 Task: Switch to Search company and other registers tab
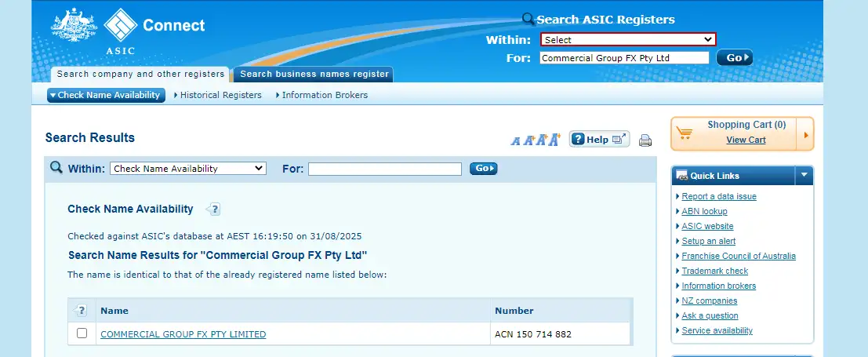click(x=140, y=75)
